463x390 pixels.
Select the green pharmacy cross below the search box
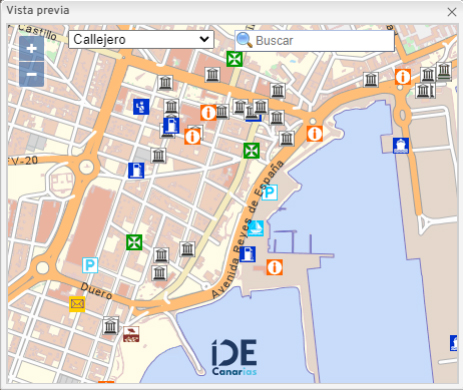tap(234, 59)
